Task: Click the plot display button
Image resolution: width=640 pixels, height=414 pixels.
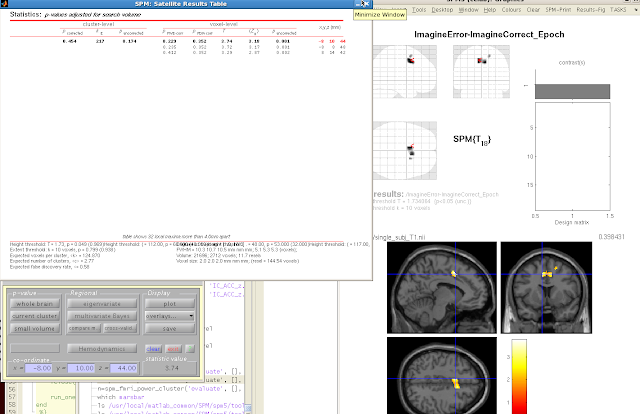Action: click(169, 304)
